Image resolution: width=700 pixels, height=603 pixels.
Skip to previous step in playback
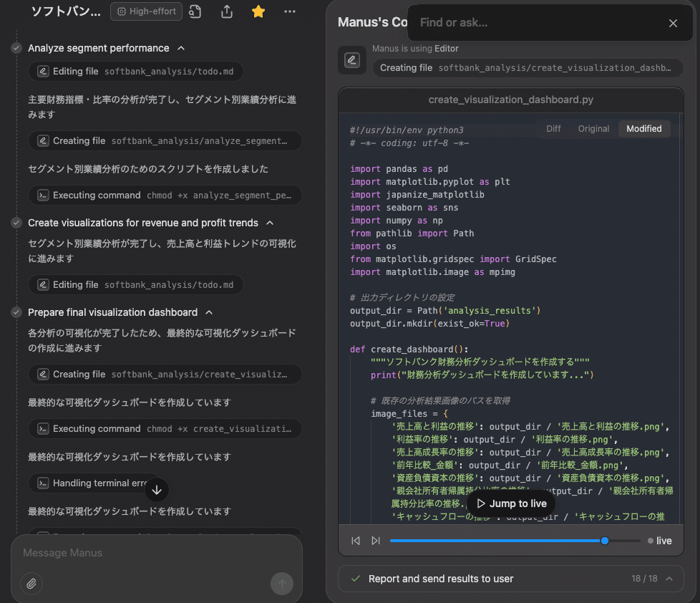pos(356,541)
